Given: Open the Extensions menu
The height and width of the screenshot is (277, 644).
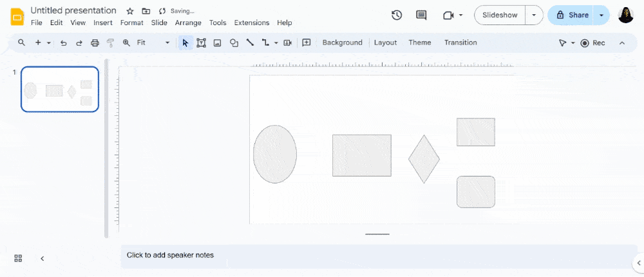Looking at the screenshot, I should (252, 23).
